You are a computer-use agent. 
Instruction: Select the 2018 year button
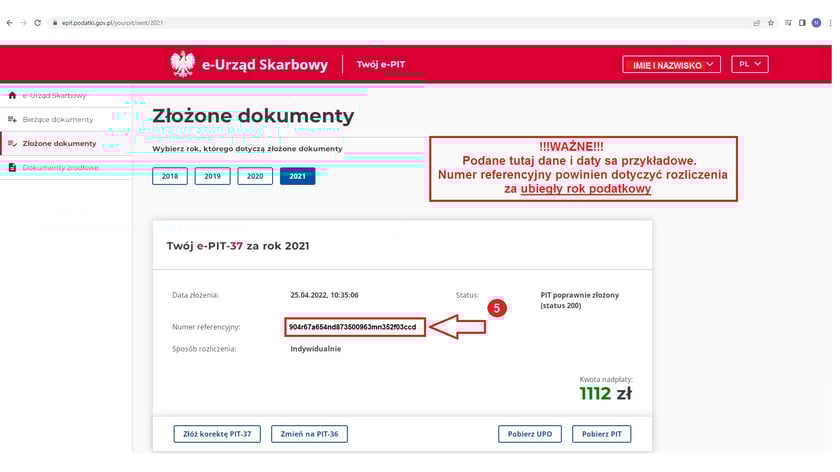pos(170,176)
